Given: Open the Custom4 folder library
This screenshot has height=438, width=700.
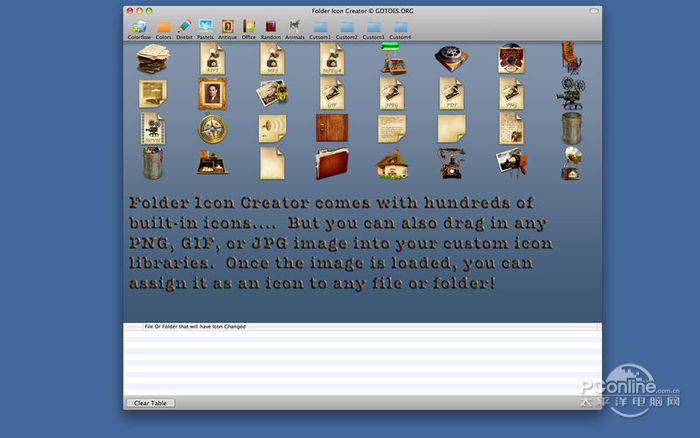Looking at the screenshot, I should click(400, 30).
